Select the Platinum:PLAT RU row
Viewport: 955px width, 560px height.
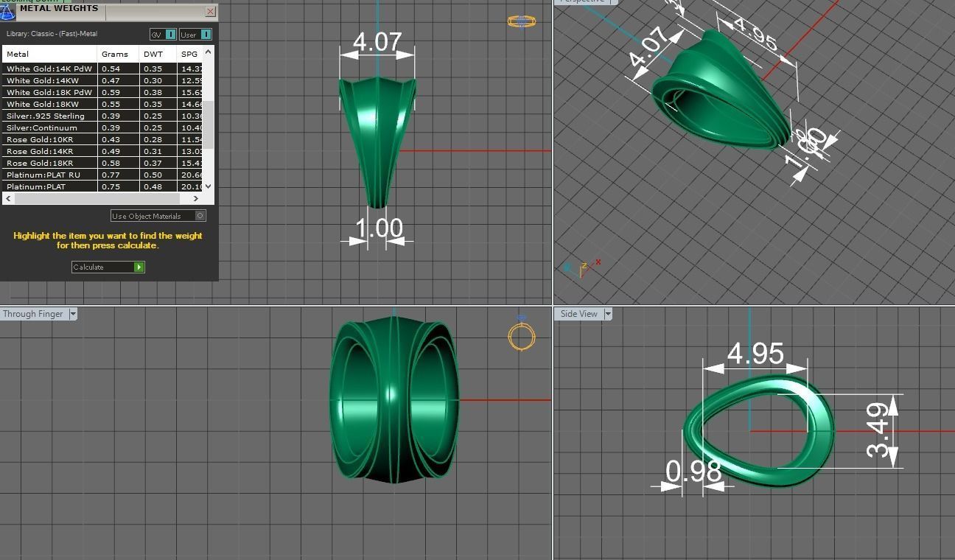click(x=102, y=175)
